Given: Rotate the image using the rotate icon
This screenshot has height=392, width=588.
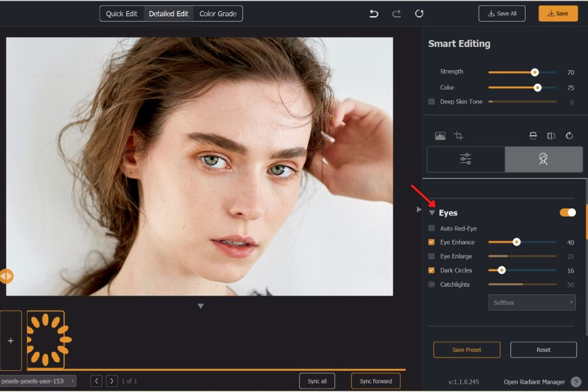Looking at the screenshot, I should [570, 135].
